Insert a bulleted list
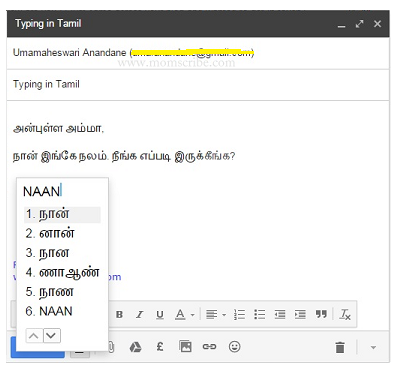 point(260,314)
